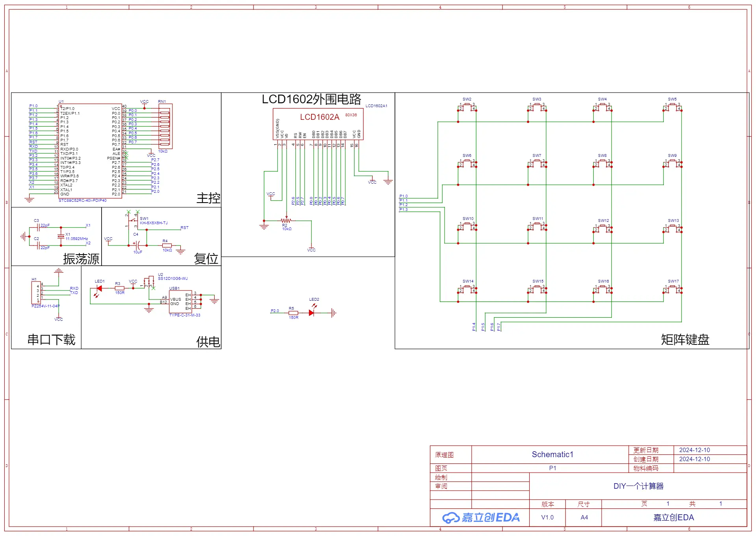Screen dimensions: 756x536
Task: Select the U1 STC89C52RC microcontroller body
Action: [90, 151]
